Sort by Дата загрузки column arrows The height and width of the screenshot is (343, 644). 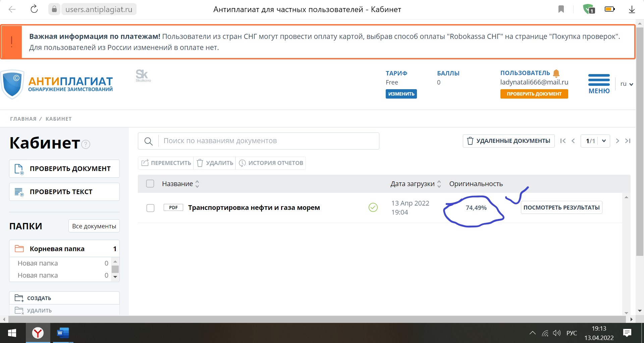click(439, 184)
